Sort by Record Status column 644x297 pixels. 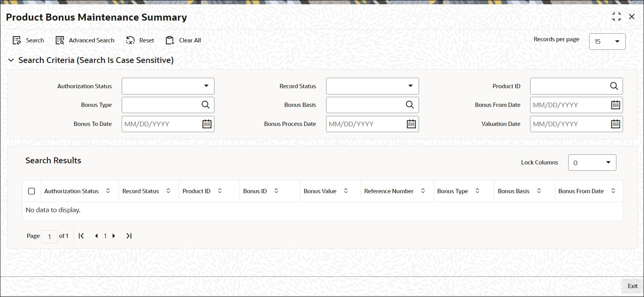pyautogui.click(x=168, y=191)
